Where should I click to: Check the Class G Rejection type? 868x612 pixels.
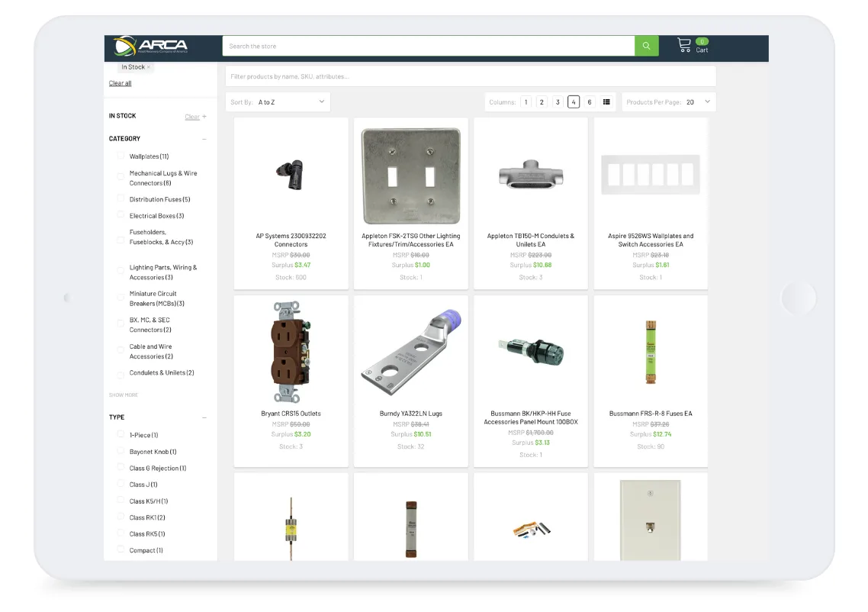coord(121,468)
